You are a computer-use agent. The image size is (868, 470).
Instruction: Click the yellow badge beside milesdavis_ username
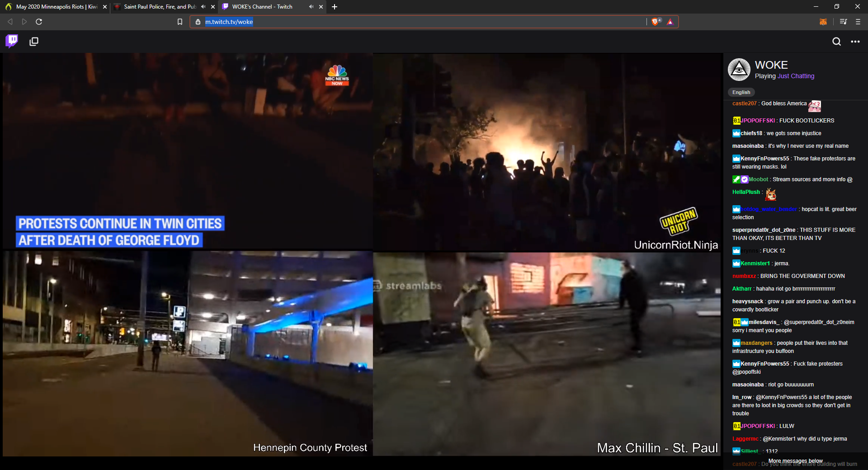(x=736, y=322)
